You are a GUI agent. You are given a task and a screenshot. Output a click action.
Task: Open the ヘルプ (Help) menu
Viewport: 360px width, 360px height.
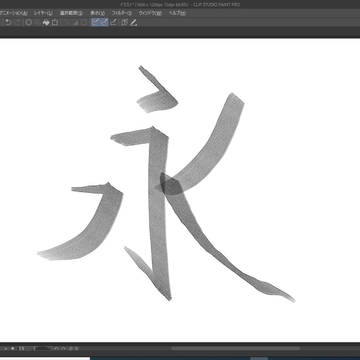pyautogui.click(x=177, y=13)
